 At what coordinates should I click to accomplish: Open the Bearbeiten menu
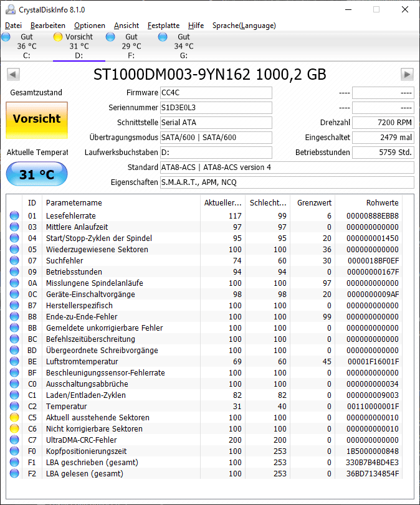48,26
